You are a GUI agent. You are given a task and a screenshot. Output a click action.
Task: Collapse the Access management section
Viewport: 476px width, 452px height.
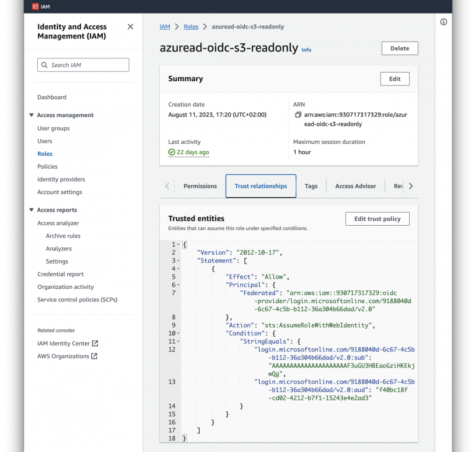click(x=32, y=115)
